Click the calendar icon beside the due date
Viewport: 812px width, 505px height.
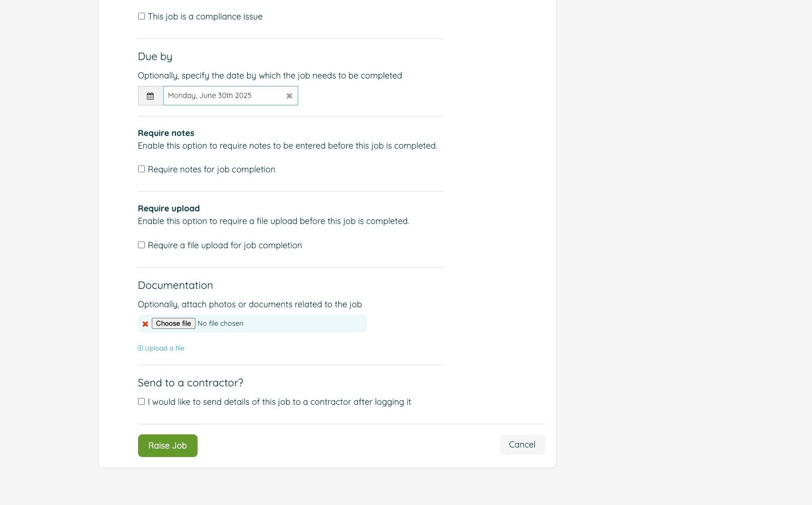tap(150, 96)
